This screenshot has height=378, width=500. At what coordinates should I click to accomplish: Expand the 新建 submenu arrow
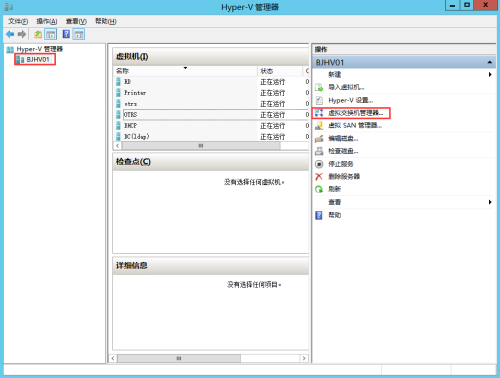[x=490, y=75]
